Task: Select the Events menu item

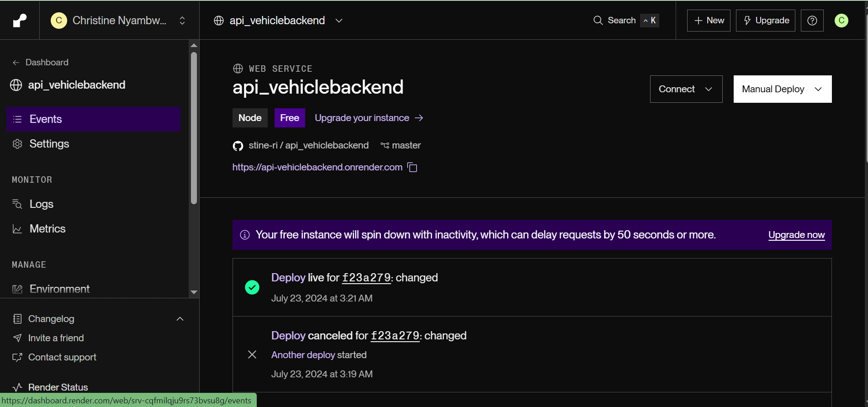Action: pos(94,119)
